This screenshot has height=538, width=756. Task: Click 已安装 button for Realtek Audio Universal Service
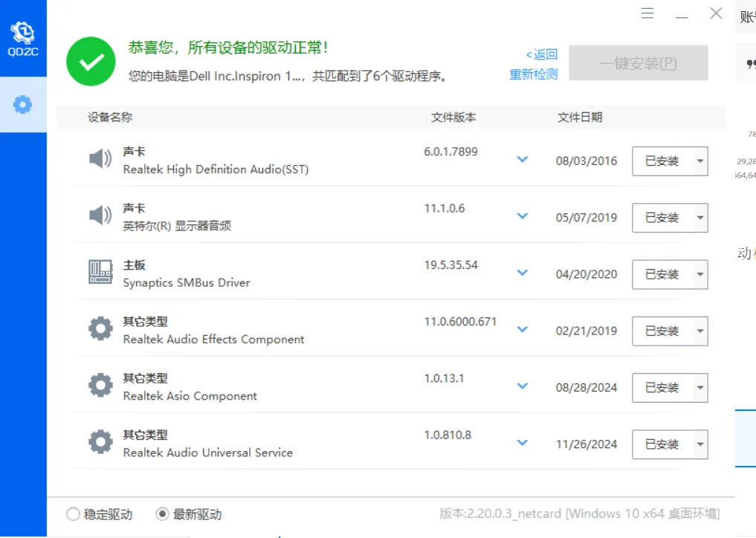point(662,444)
